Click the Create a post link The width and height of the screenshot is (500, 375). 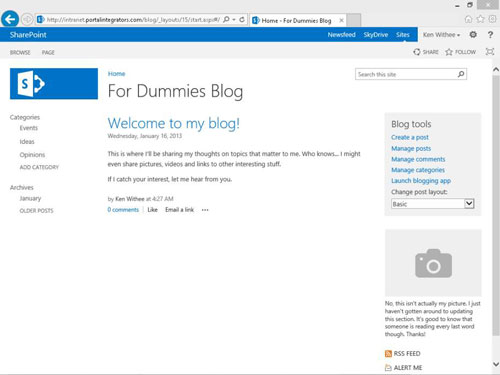[x=410, y=137]
